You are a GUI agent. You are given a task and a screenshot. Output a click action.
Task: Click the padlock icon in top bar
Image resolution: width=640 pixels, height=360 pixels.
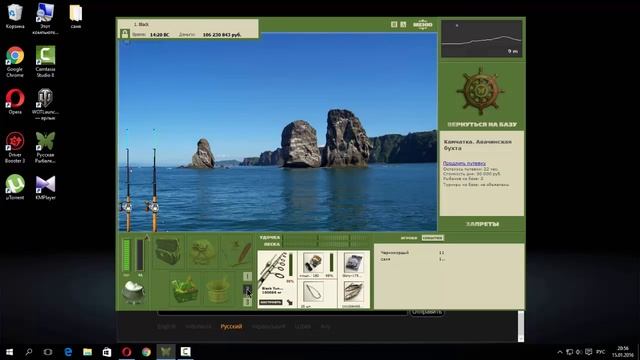124,34
